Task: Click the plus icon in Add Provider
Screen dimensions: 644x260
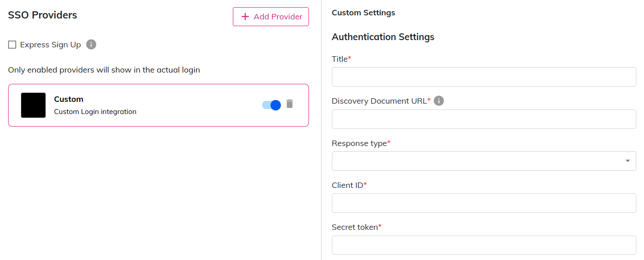Action: (x=245, y=17)
